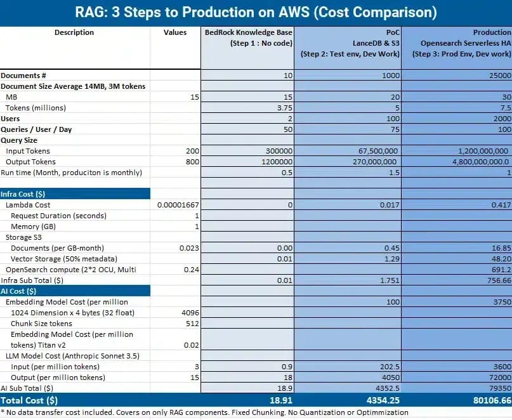Click the documents storage cost 16.85

point(501,248)
